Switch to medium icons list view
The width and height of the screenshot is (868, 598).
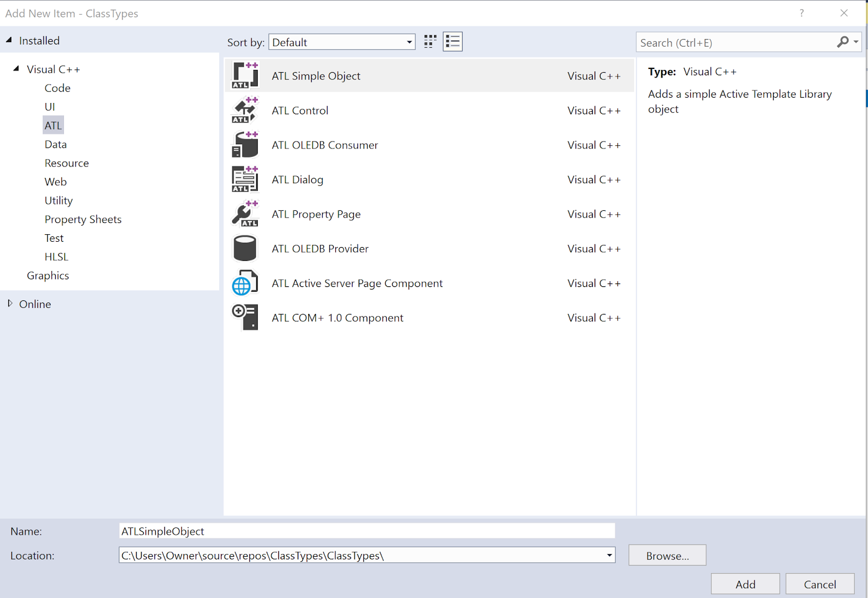click(x=452, y=42)
